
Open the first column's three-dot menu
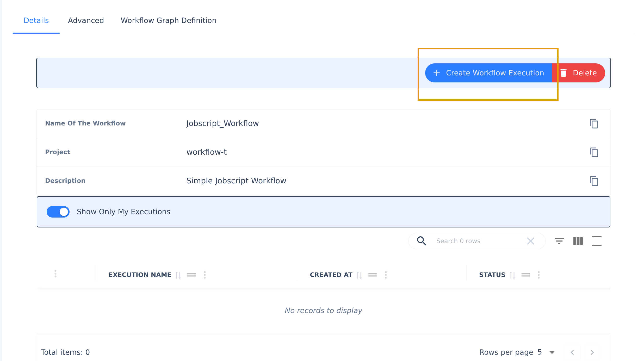tap(55, 274)
